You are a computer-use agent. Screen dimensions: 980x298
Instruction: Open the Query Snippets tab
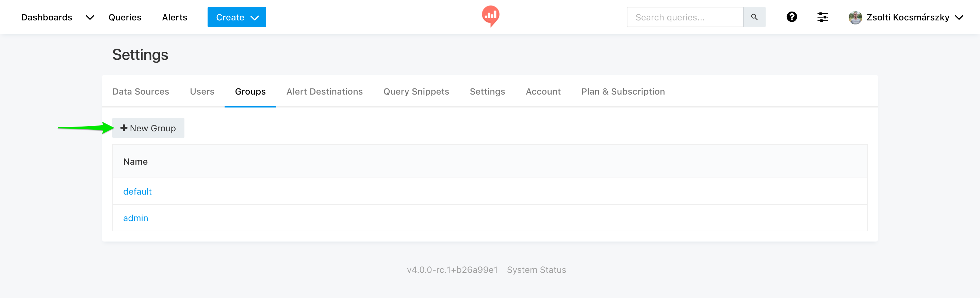coord(416,92)
